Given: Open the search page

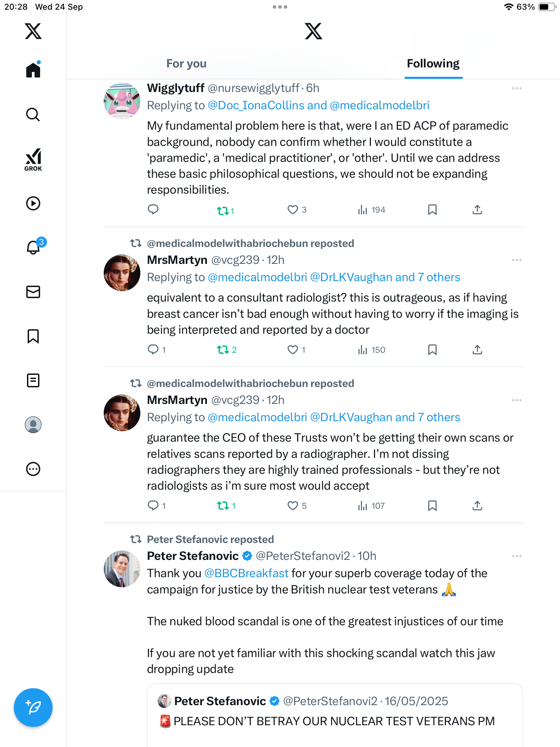Looking at the screenshot, I should coord(33,115).
